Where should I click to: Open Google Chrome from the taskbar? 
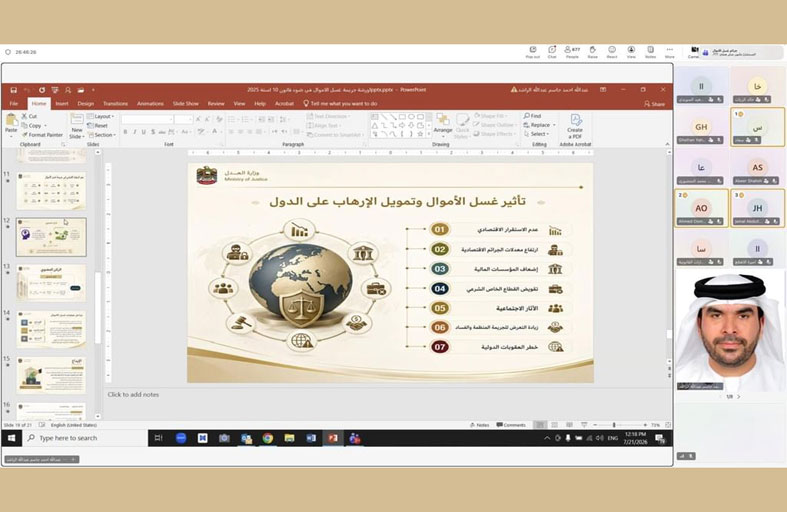(268, 438)
